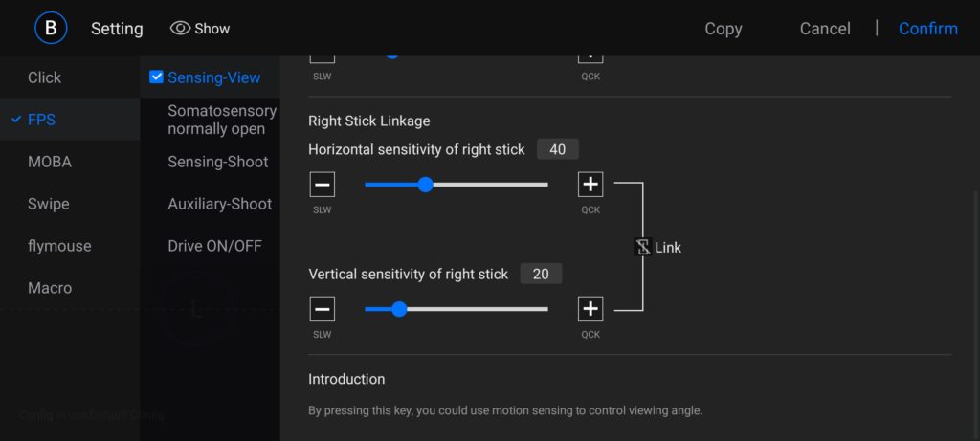Open the Click category
Viewport: 980px width, 441px height.
[44, 77]
